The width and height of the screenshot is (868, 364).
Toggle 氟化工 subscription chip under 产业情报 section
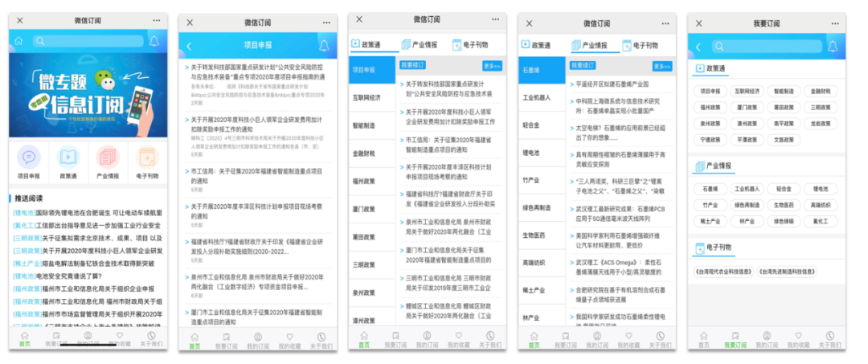(821, 221)
